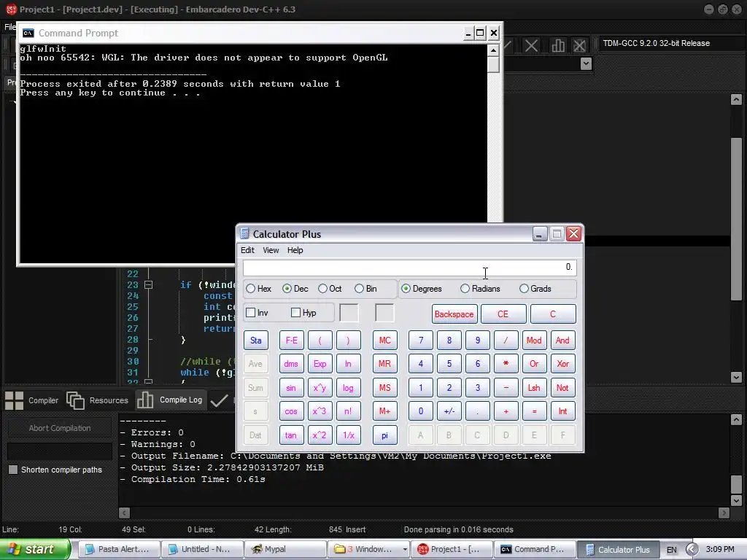Click the EN language indicator in tray
The height and width of the screenshot is (560, 747).
[x=671, y=550]
